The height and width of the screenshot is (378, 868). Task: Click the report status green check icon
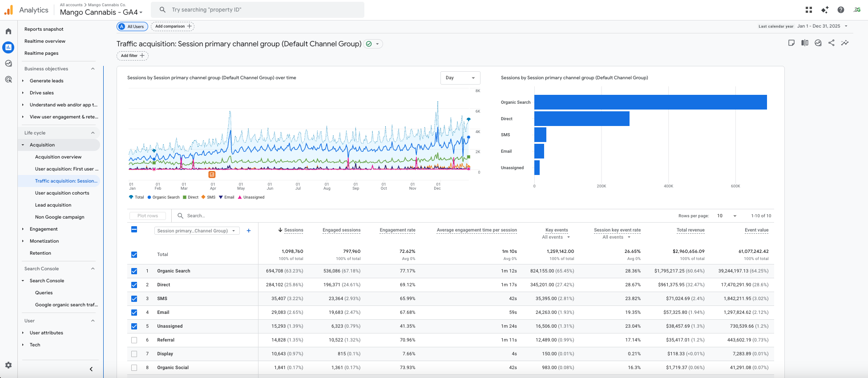point(369,44)
